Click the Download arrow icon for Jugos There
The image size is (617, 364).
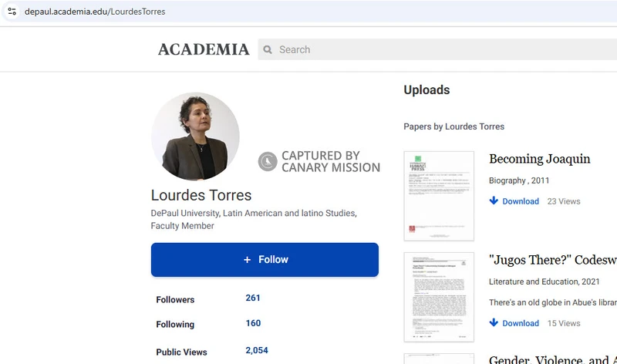click(494, 322)
